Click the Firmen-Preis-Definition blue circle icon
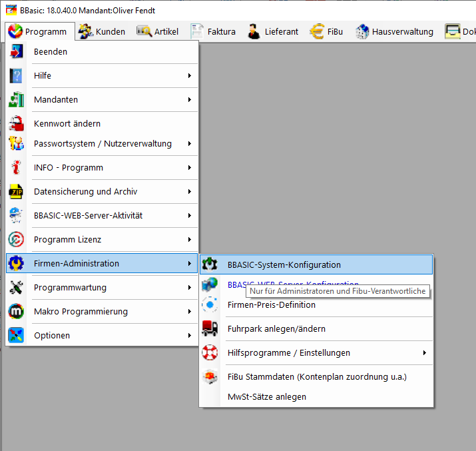The height and width of the screenshot is (451, 476). (x=210, y=304)
